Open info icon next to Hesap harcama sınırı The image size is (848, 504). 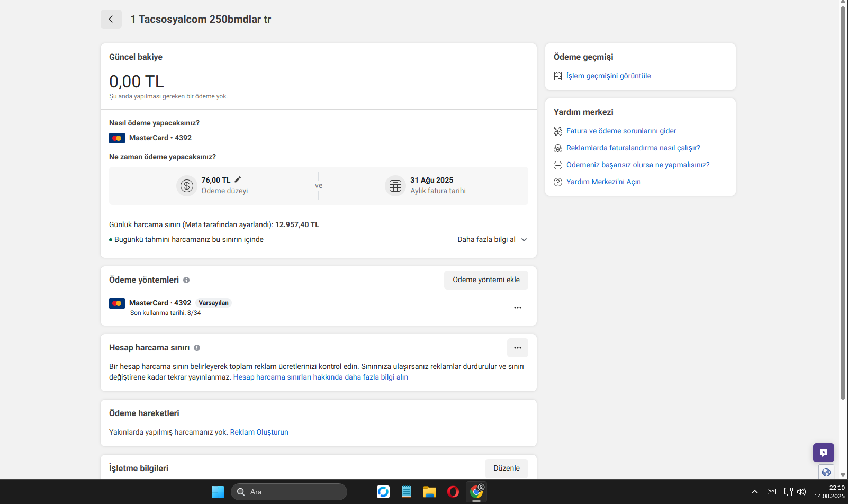(197, 348)
